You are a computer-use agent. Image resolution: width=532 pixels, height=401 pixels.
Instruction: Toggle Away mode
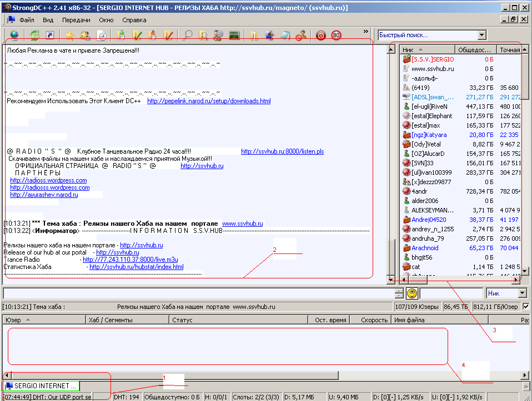[300, 34]
